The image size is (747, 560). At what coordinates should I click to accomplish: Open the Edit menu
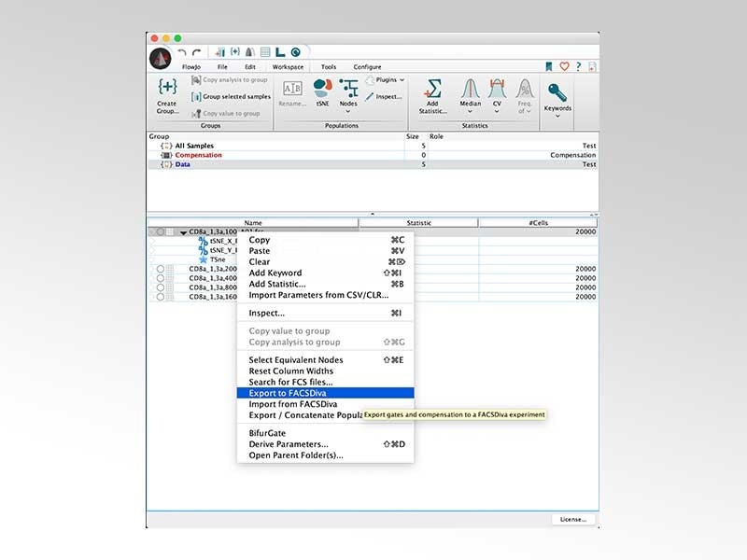tap(250, 67)
